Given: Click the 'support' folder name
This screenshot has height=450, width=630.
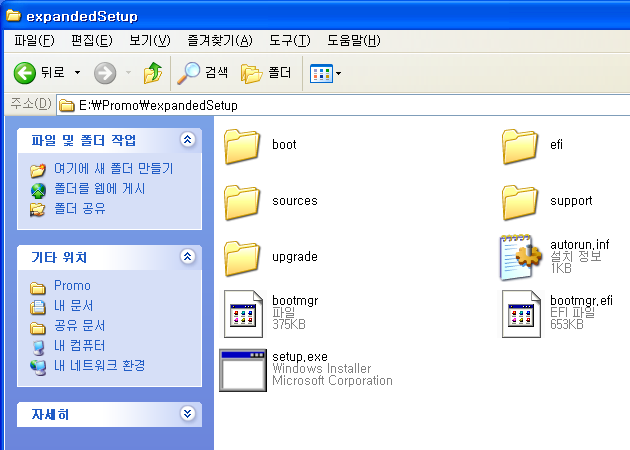Looking at the screenshot, I should click(x=571, y=200).
